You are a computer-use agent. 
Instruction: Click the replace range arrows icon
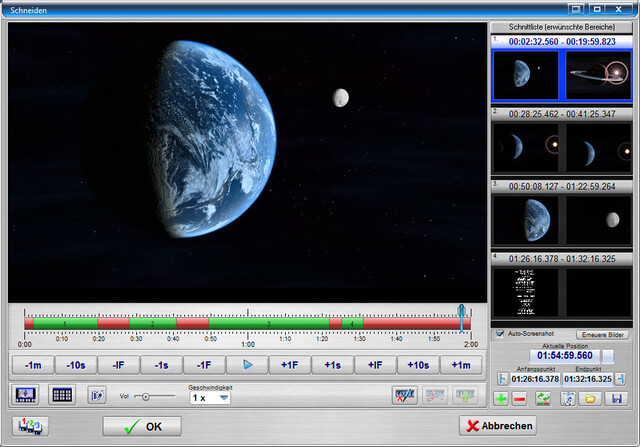tap(543, 398)
